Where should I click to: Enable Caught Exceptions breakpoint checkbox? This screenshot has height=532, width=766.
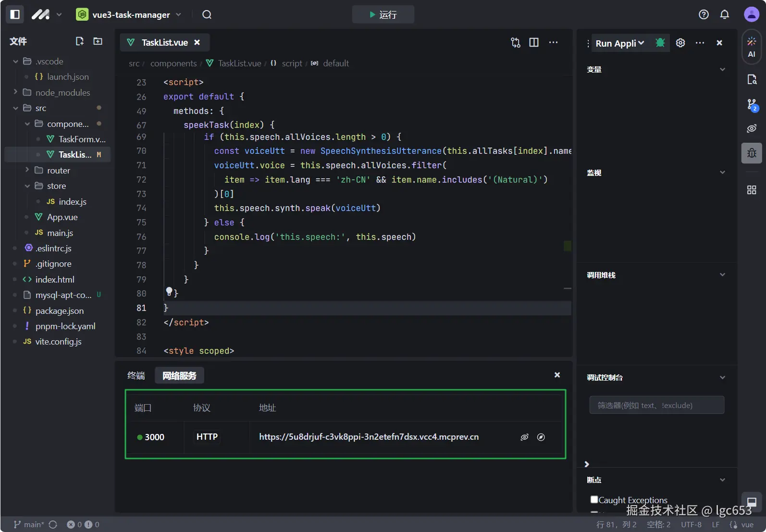594,499
